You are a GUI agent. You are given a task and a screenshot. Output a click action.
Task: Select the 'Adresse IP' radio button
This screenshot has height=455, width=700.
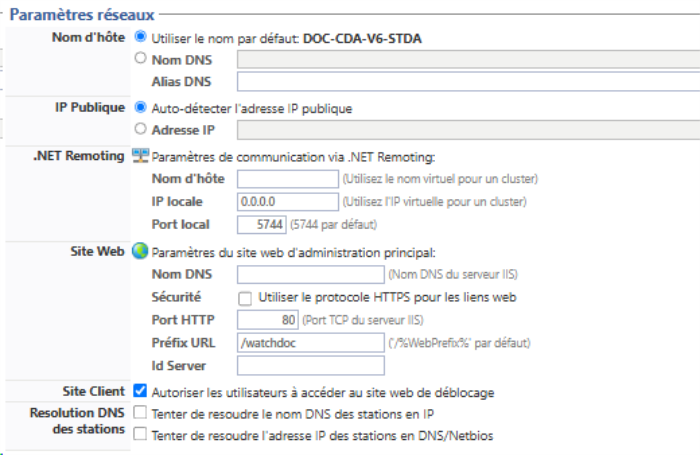[x=141, y=129]
